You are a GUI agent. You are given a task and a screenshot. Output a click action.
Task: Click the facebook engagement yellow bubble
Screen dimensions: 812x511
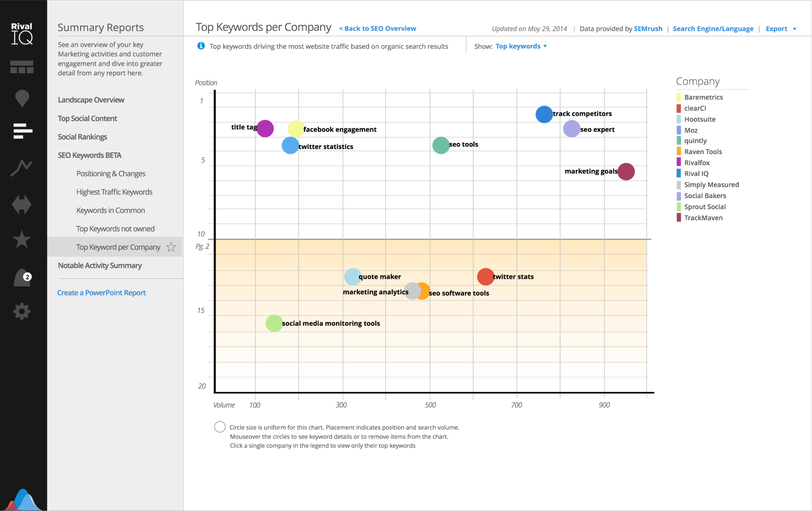click(x=296, y=129)
